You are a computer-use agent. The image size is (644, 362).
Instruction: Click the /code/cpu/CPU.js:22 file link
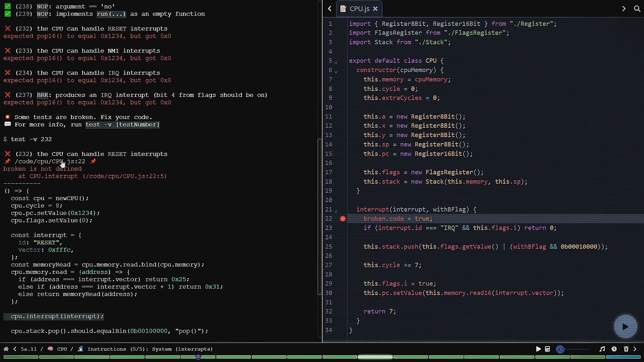[x=50, y=161]
